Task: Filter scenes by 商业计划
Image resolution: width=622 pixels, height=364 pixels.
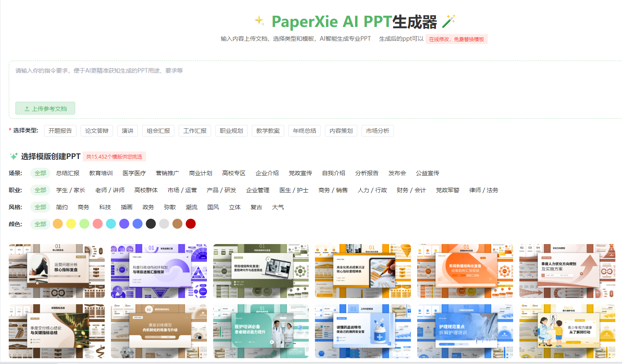Action: click(200, 173)
